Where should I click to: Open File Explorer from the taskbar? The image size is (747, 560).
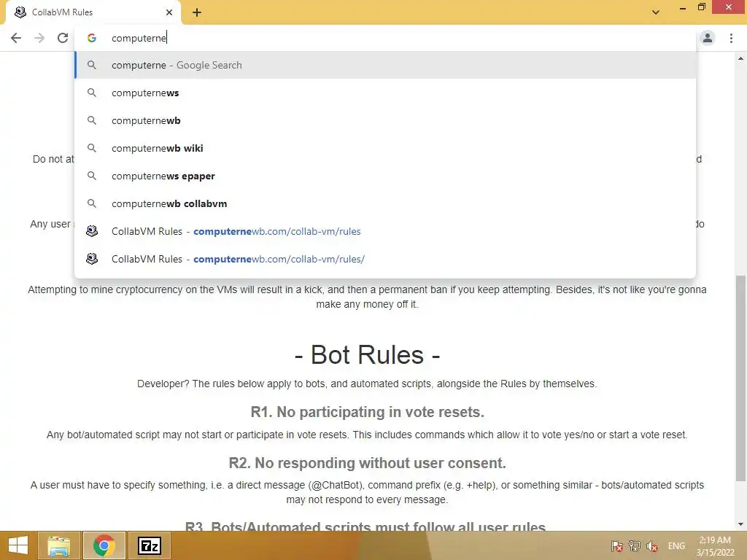point(58,545)
